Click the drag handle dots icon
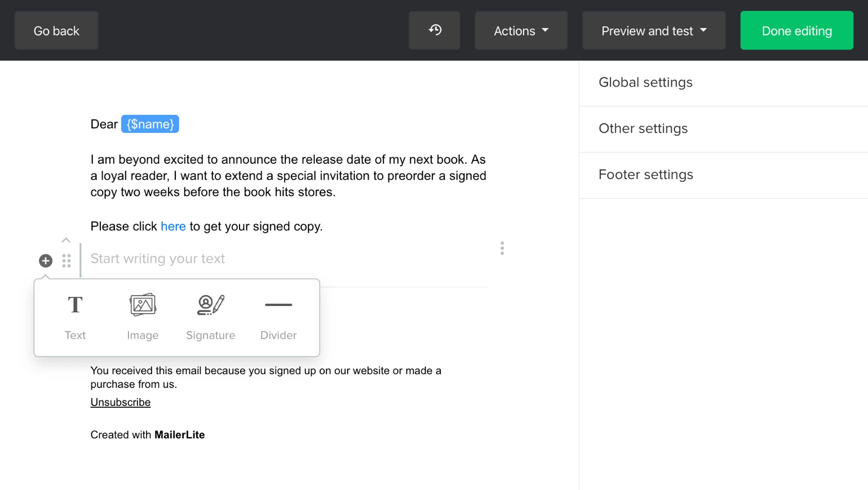Image resolution: width=868 pixels, height=490 pixels. (67, 261)
